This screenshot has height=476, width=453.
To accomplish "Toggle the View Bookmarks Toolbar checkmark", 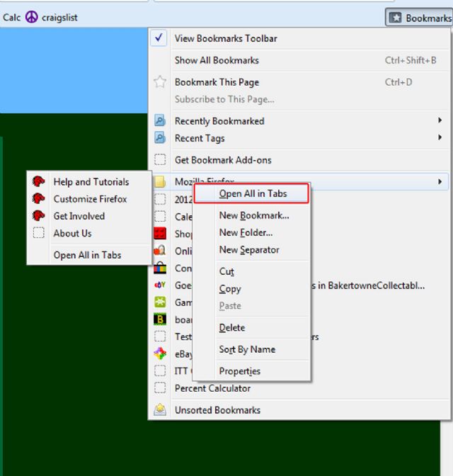I will (x=159, y=38).
